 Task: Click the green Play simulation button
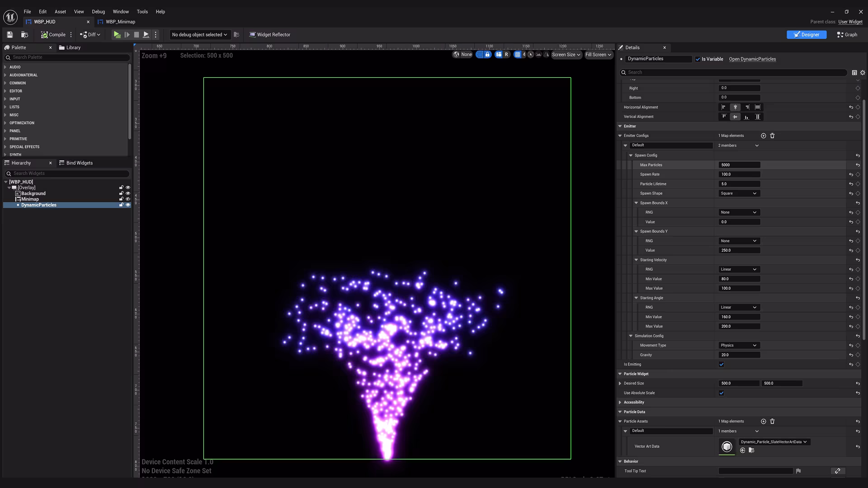(x=117, y=35)
